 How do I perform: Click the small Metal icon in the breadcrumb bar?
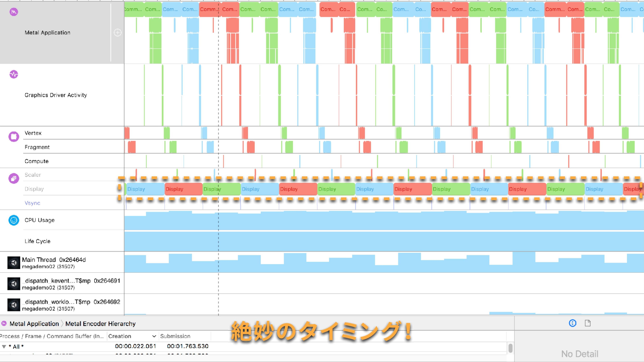[x=4, y=323]
